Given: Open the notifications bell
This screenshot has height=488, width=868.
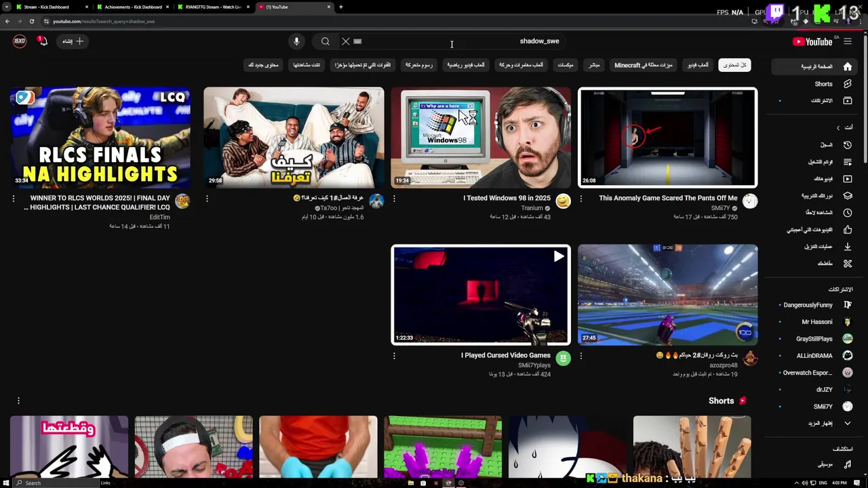Looking at the screenshot, I should [42, 41].
